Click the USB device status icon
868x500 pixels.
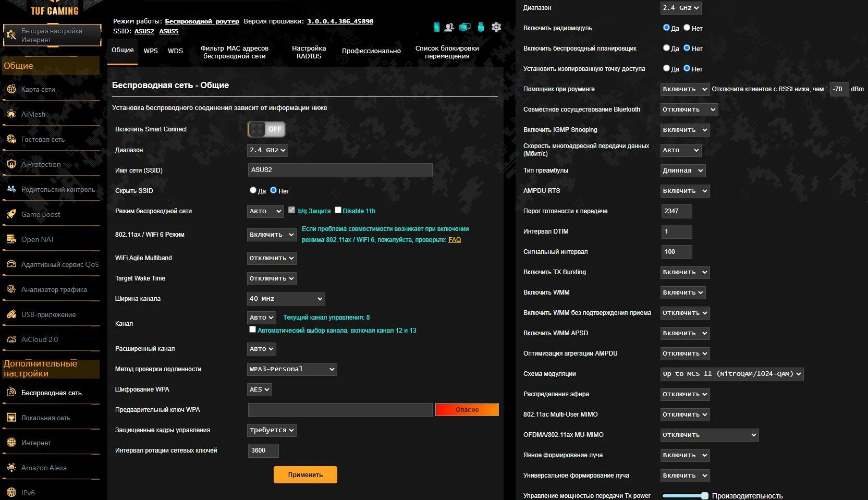481,27
